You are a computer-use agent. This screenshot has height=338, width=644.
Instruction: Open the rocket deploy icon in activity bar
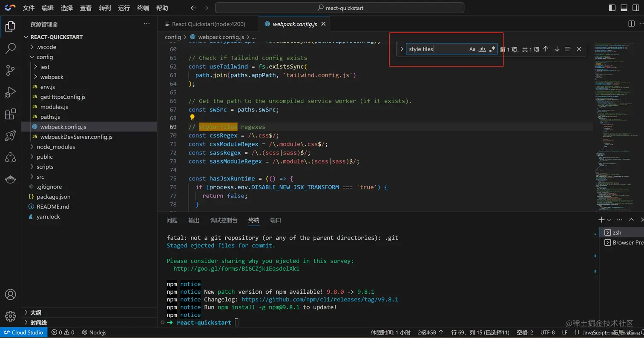click(x=10, y=136)
